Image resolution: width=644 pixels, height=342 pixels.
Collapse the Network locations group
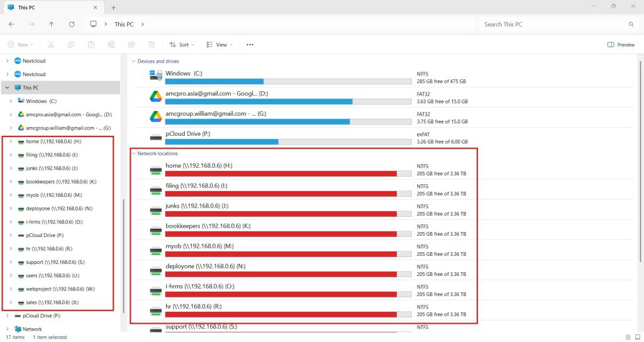click(133, 153)
